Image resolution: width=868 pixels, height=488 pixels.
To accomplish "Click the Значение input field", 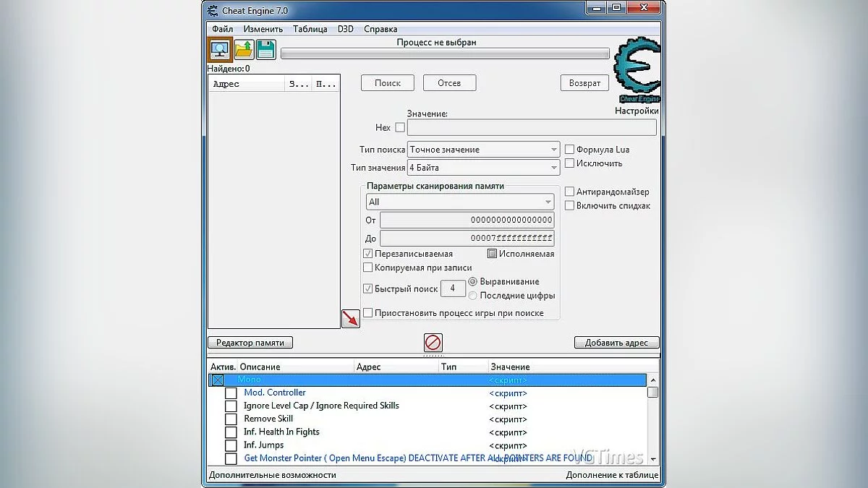I will point(532,128).
